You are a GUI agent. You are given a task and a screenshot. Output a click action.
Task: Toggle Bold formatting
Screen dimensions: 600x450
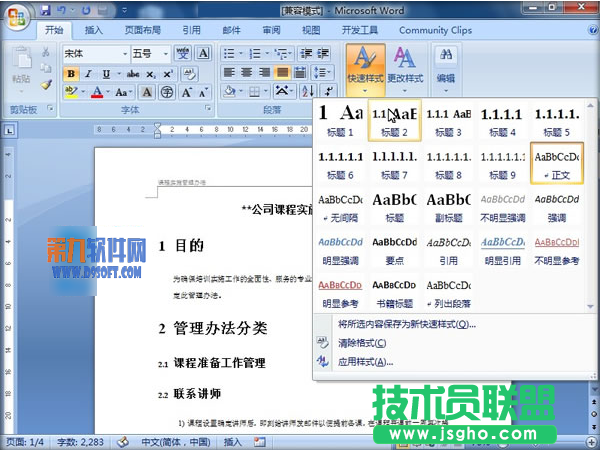click(x=71, y=74)
